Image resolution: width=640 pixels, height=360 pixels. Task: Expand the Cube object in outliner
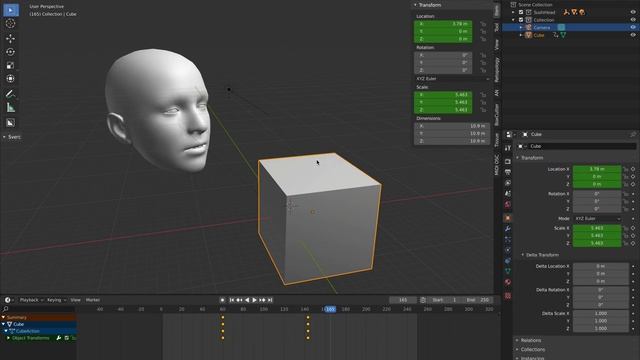[521, 35]
